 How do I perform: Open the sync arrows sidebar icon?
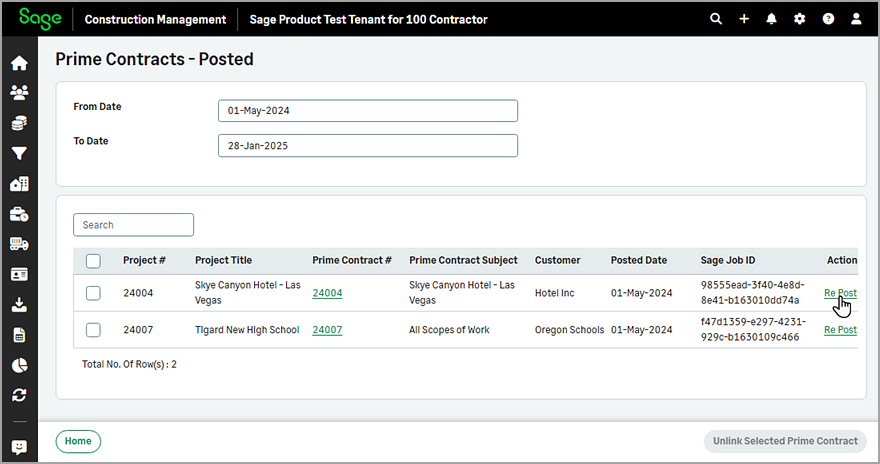click(19, 395)
